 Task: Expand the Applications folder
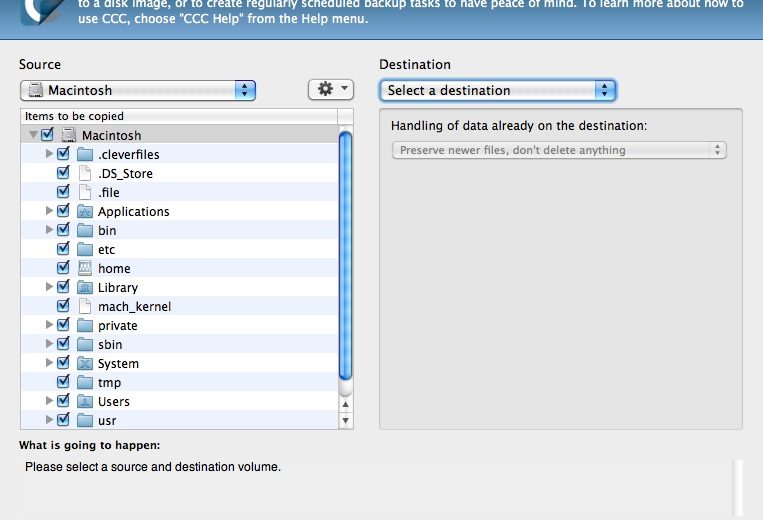coord(49,210)
